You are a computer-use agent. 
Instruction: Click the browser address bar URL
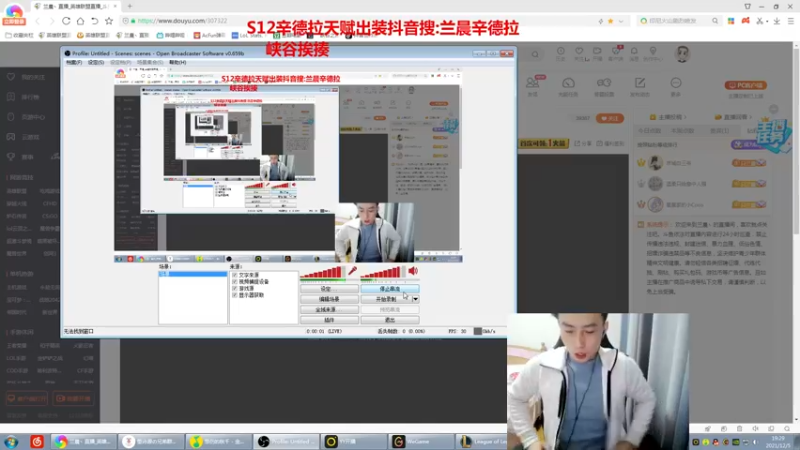[182, 21]
